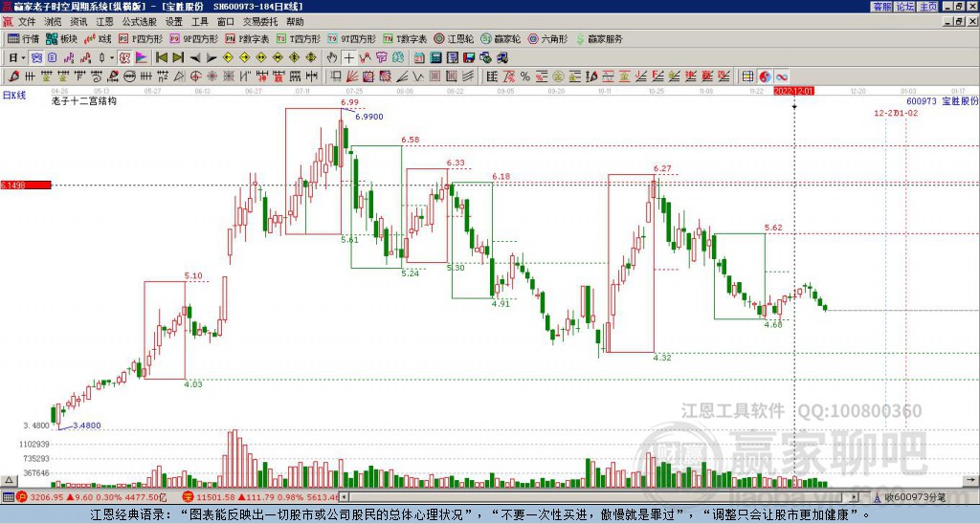
Task: Open the 9P四方形 tool
Action: [193, 38]
